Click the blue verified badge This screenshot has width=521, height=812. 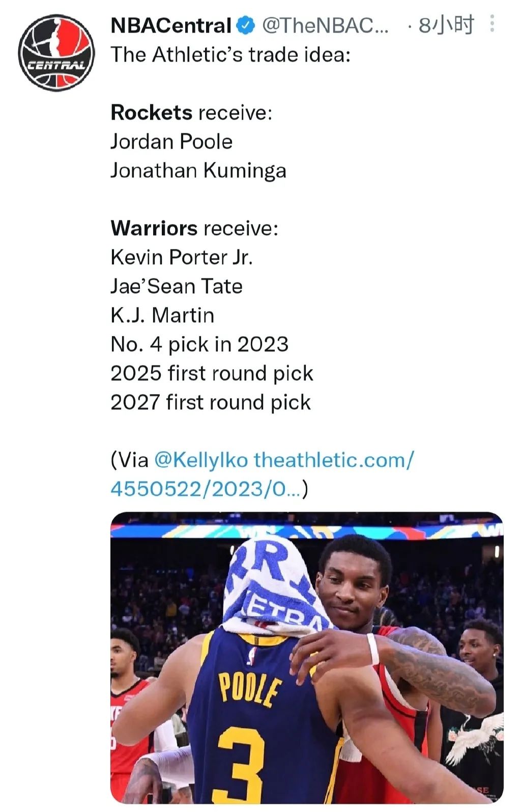click(246, 25)
